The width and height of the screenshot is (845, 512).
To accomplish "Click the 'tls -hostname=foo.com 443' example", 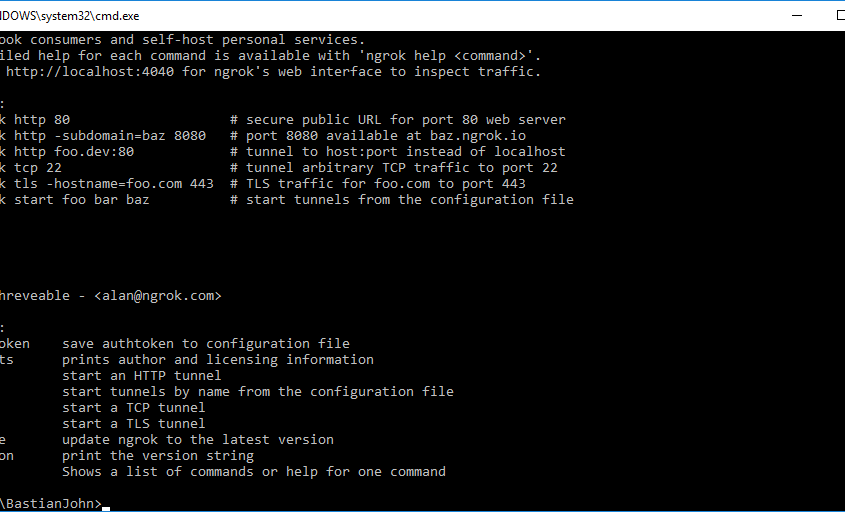I will [114, 183].
